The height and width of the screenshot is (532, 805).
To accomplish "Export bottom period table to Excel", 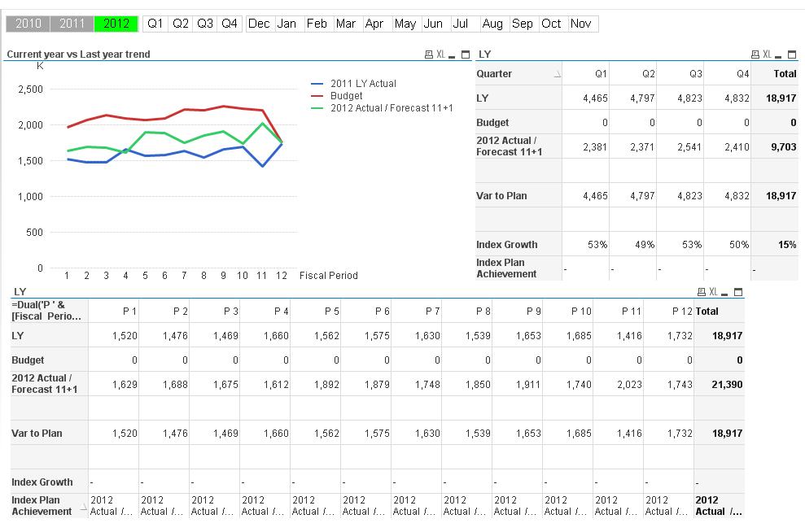I will coord(713,292).
